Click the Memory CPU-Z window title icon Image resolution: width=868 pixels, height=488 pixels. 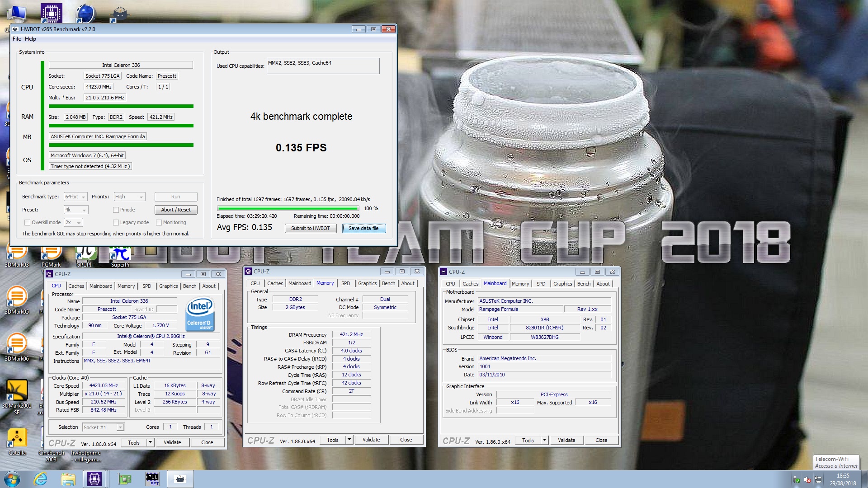coord(248,271)
